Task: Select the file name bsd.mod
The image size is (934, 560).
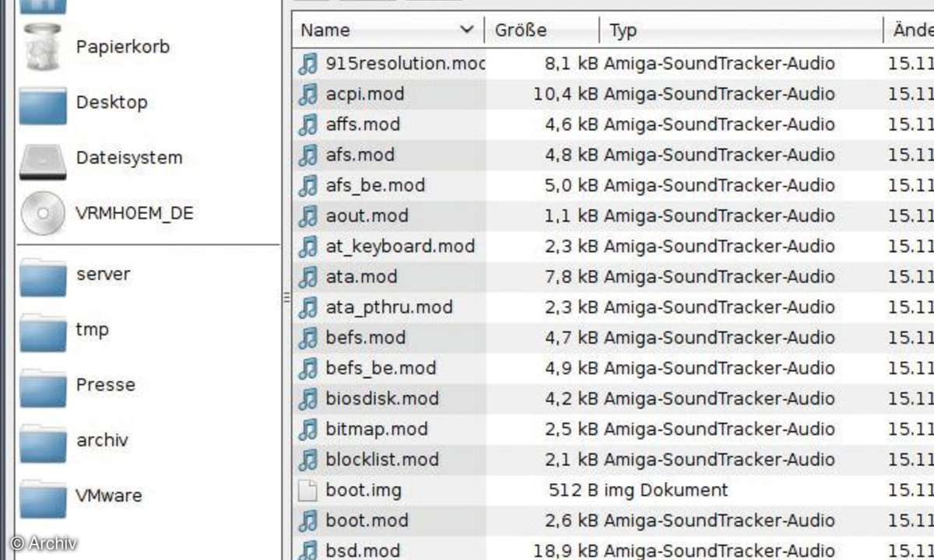Action: (363, 550)
